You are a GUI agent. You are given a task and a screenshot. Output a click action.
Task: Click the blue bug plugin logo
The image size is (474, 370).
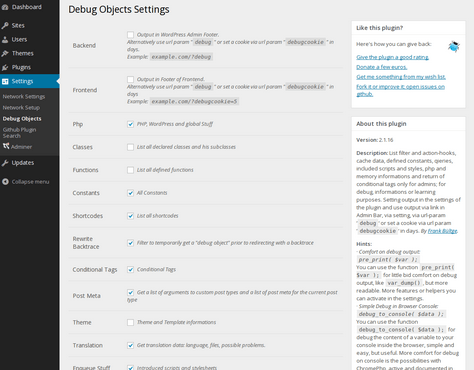454,46
